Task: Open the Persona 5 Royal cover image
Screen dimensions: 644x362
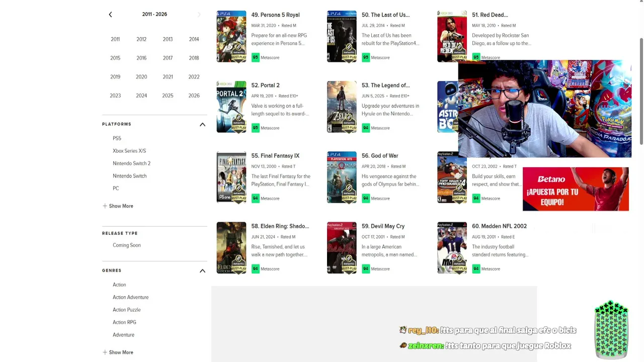Action: coord(231,37)
